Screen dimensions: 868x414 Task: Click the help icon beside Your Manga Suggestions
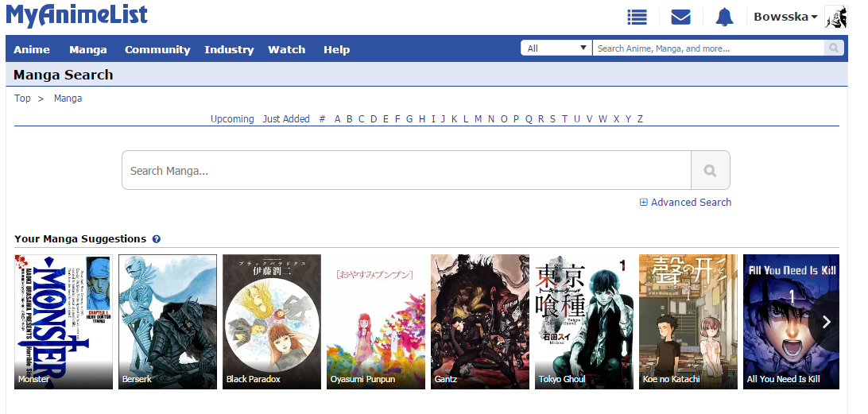156,239
